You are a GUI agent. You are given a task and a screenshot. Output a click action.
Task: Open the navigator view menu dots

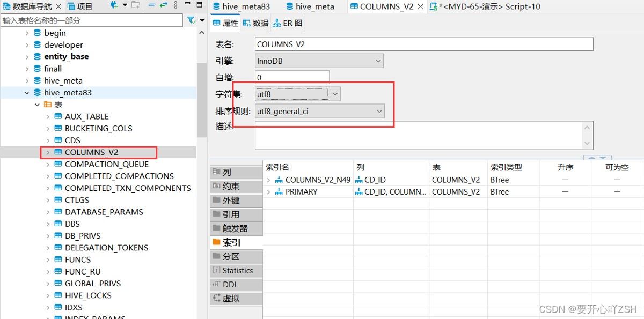(x=175, y=5)
